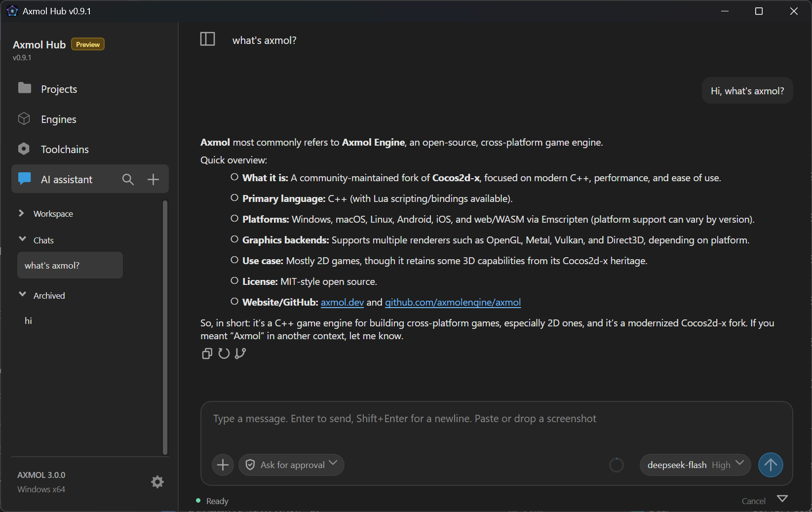The width and height of the screenshot is (812, 512).
Task: Click the AI assistant chat bubble icon
Action: pos(24,179)
